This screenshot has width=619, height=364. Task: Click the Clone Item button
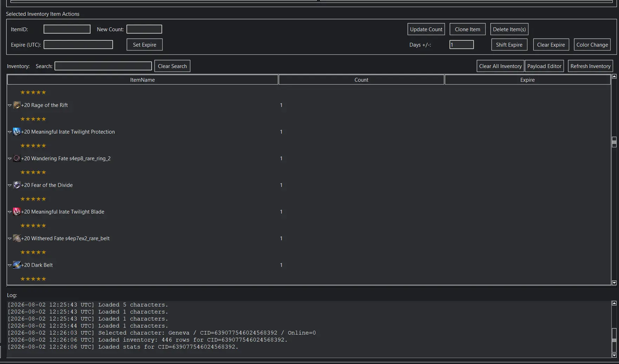pos(467,29)
